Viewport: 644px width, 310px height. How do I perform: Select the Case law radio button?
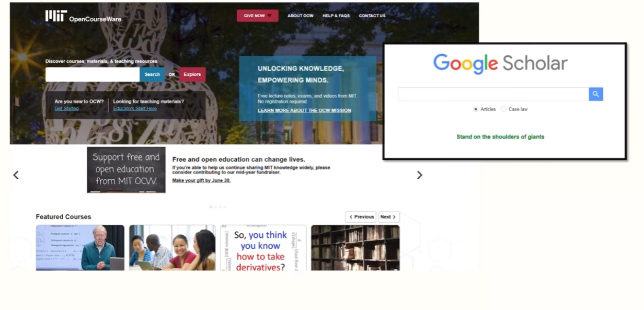click(x=504, y=109)
